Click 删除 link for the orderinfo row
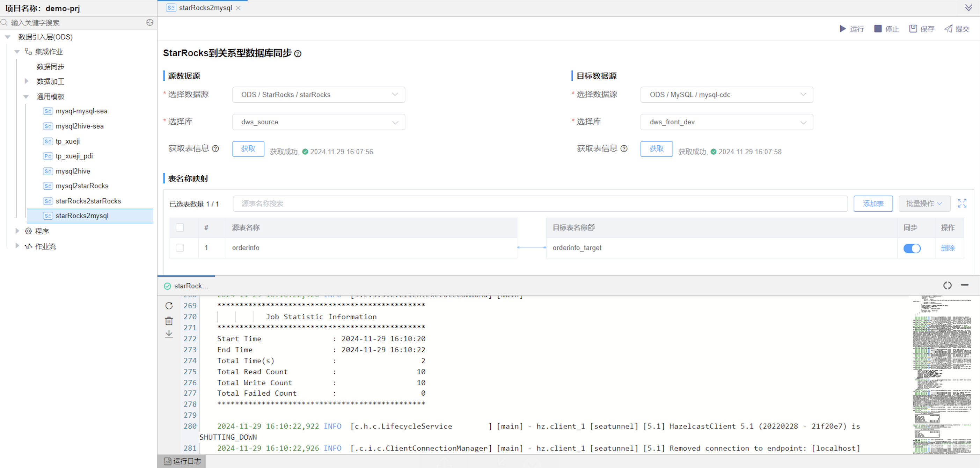980x468 pixels. point(947,248)
